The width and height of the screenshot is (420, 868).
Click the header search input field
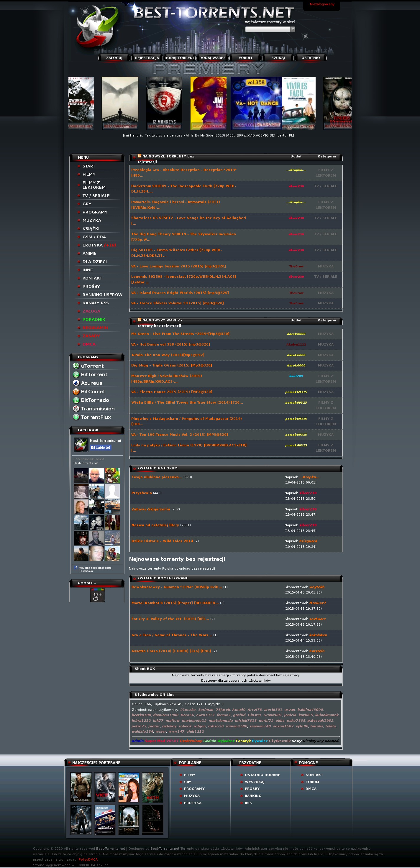pos(268,29)
